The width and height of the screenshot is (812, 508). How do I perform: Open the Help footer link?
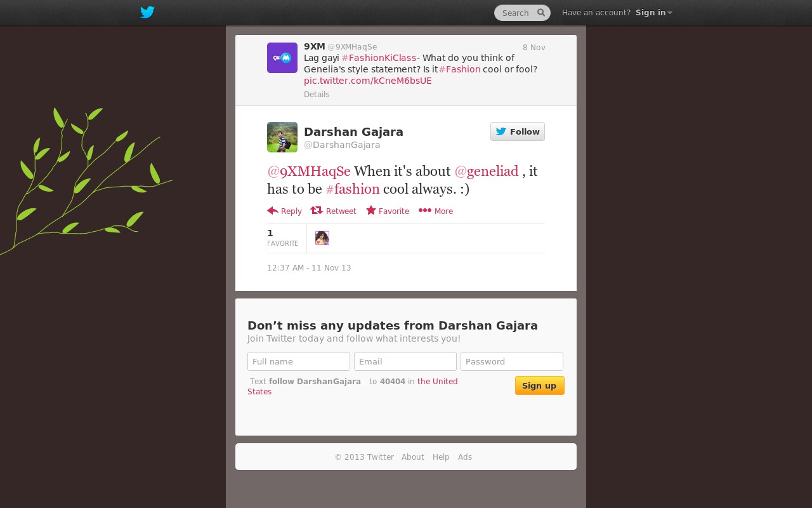(441, 457)
